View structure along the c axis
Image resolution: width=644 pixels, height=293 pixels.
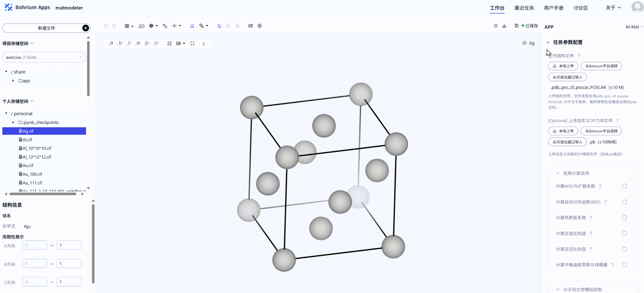click(x=129, y=43)
